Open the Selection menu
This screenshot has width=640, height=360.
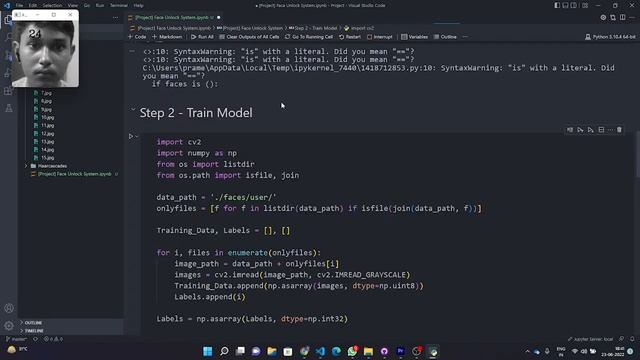pyautogui.click(x=52, y=5)
